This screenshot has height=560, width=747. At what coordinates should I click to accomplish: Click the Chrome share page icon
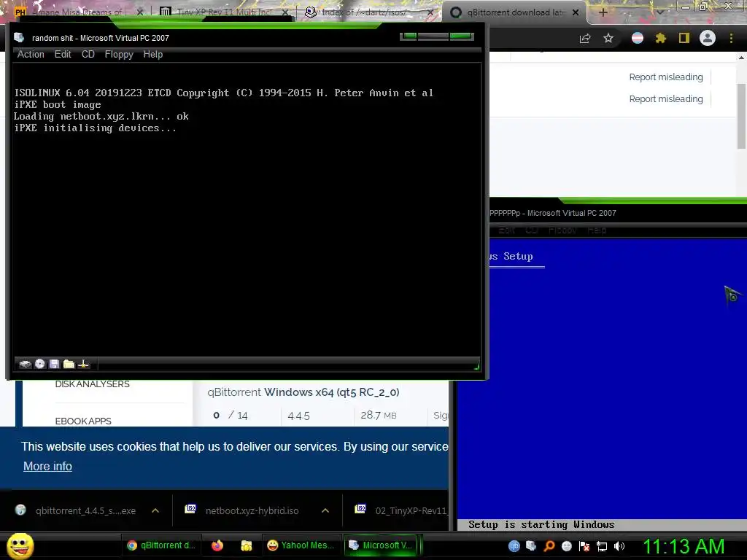[x=585, y=38]
